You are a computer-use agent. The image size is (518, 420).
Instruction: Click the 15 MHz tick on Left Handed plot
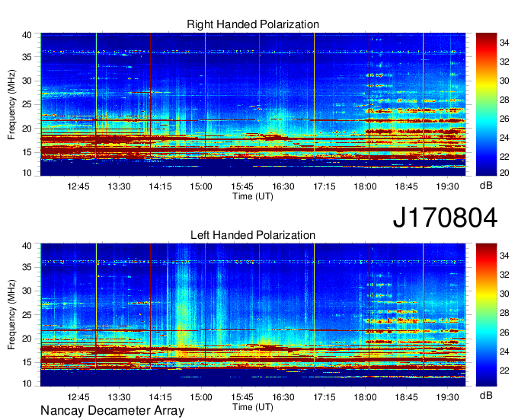[x=27, y=362]
